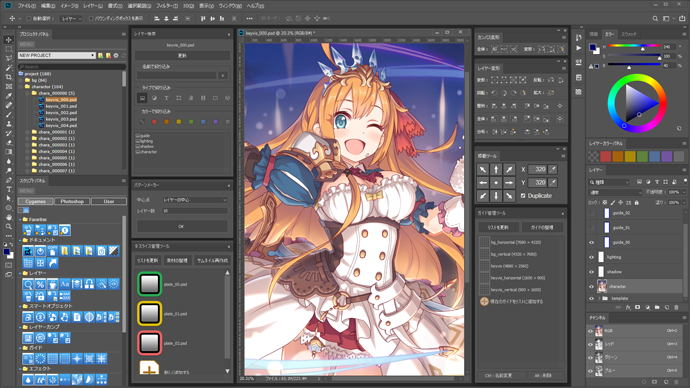The width and height of the screenshot is (690, 388).
Task: Click the create thumbnail button in the 9-slice panel
Action: click(x=212, y=260)
